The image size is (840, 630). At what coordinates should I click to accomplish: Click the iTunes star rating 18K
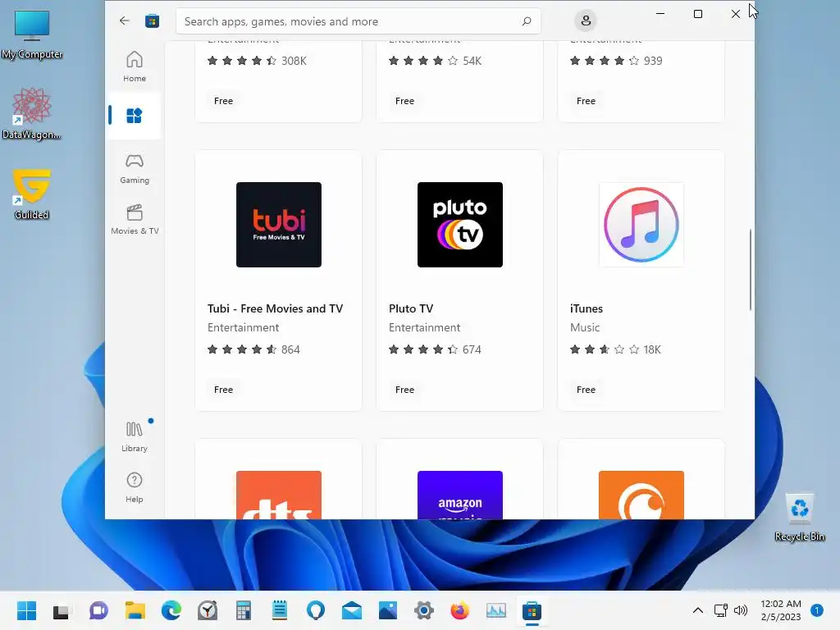pos(615,349)
